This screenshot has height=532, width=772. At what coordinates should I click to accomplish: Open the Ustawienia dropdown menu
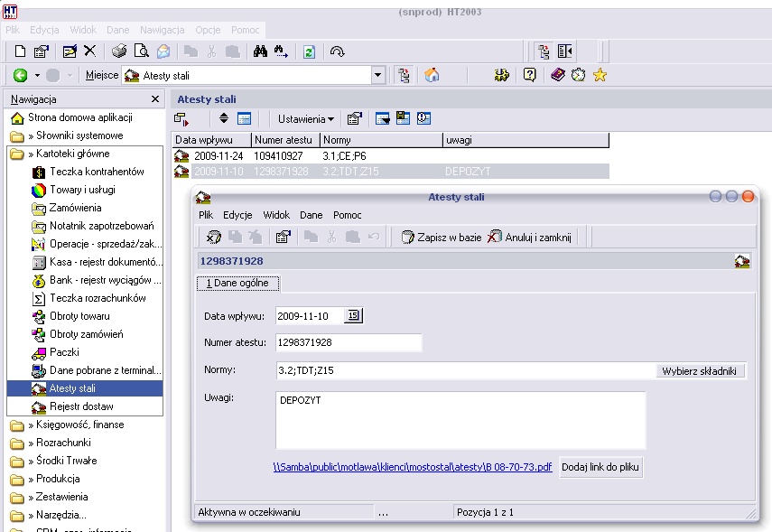(306, 119)
